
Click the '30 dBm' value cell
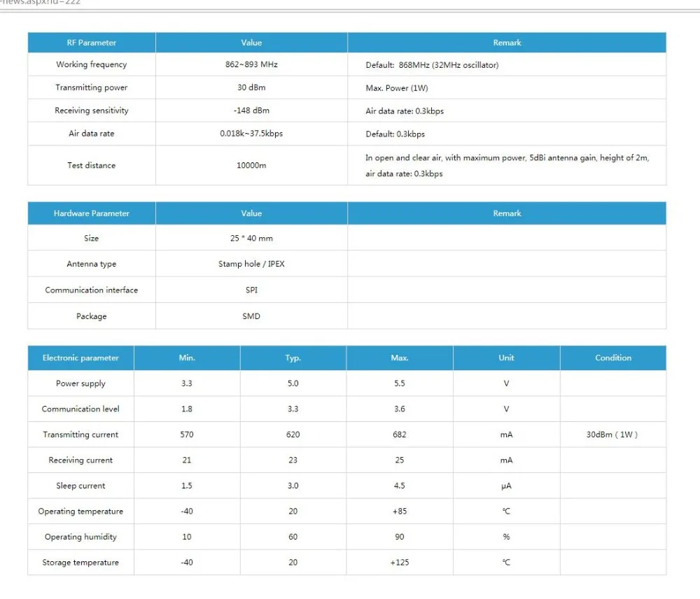pyautogui.click(x=251, y=87)
